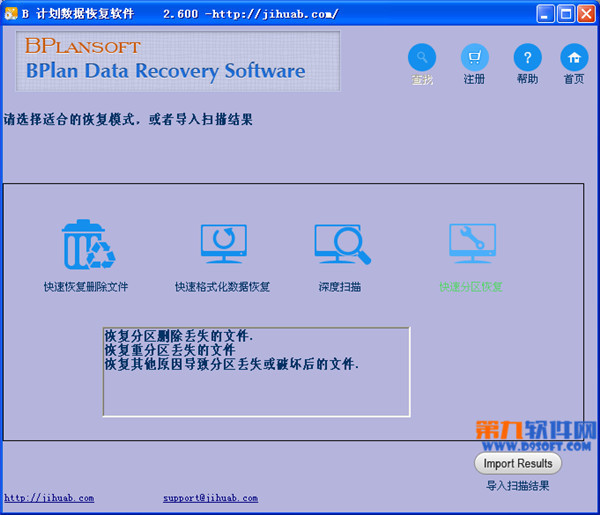The width and height of the screenshot is (600, 515).
Task: Open help via the question mark icon
Action: [x=527, y=57]
